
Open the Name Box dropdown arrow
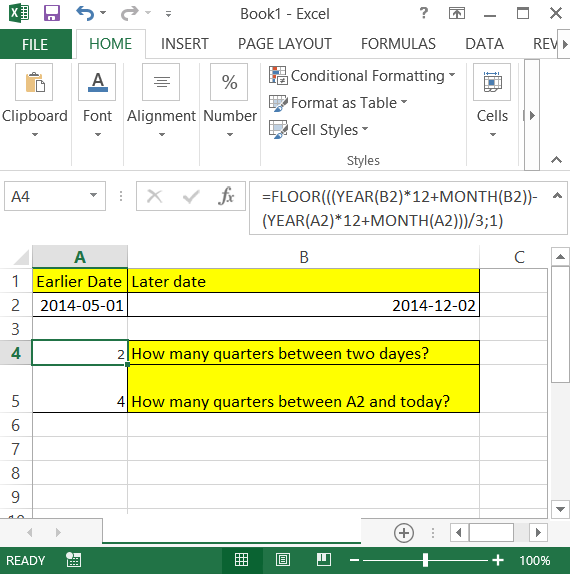pyautogui.click(x=93, y=195)
